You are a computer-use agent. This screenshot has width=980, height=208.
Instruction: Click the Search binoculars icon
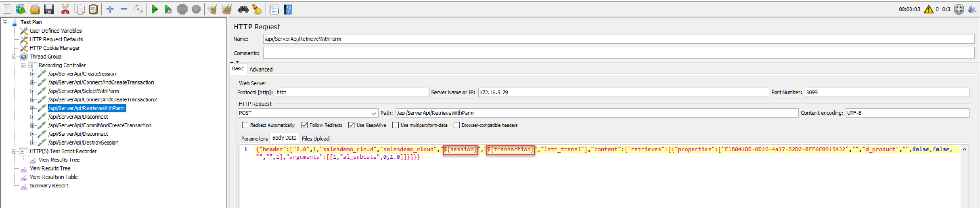click(x=243, y=9)
